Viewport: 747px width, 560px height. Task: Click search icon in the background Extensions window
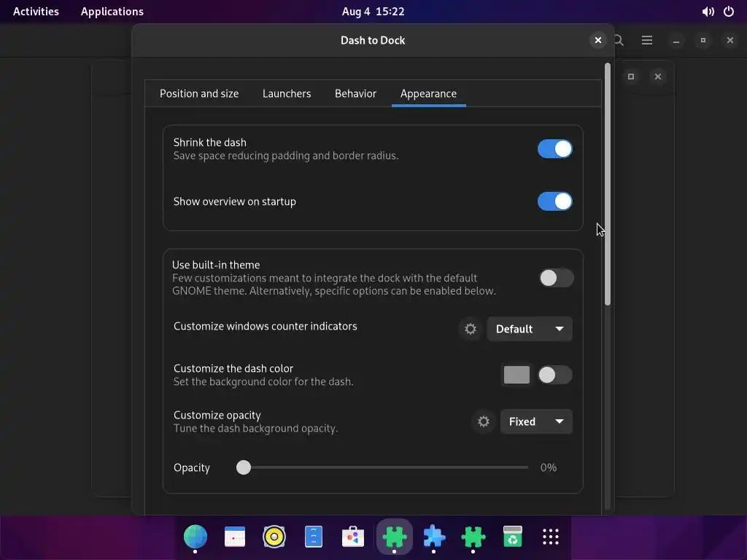pos(619,40)
